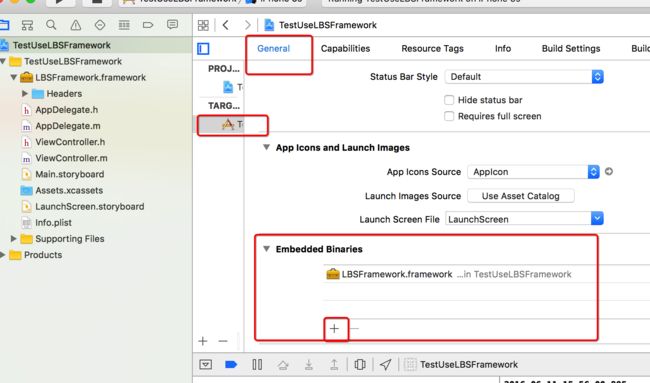Expand the Supporting Files folder
This screenshot has width=650, height=383.
pos(14,239)
